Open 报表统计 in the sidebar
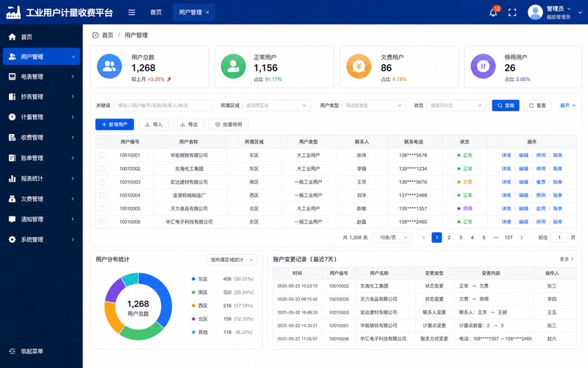Screen dimensions: 588x368 click(41, 178)
